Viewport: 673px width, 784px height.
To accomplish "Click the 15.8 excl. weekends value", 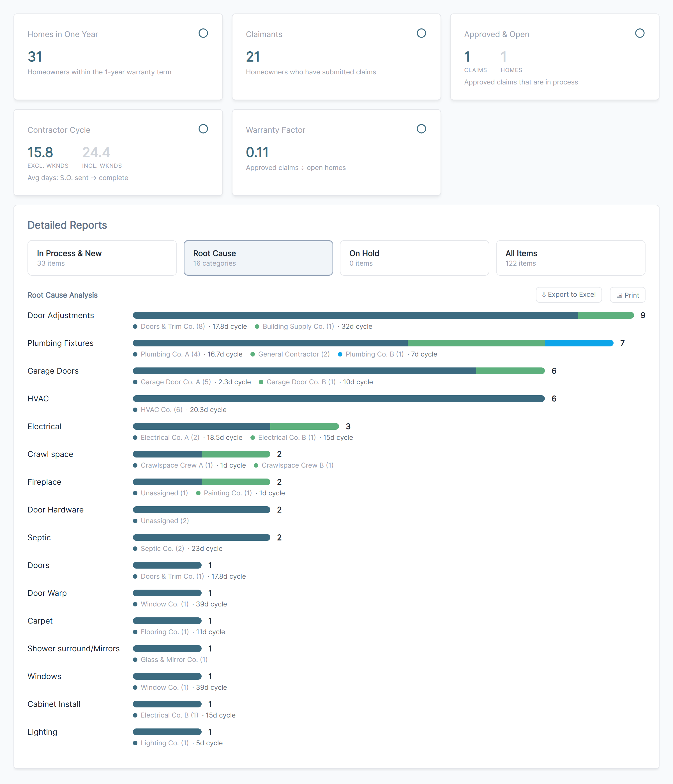I will pyautogui.click(x=40, y=153).
